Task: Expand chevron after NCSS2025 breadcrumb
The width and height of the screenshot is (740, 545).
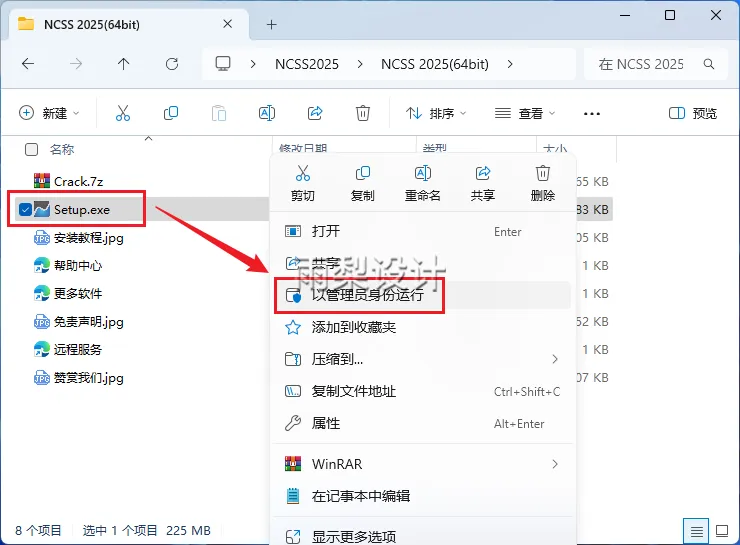Action: [360, 64]
